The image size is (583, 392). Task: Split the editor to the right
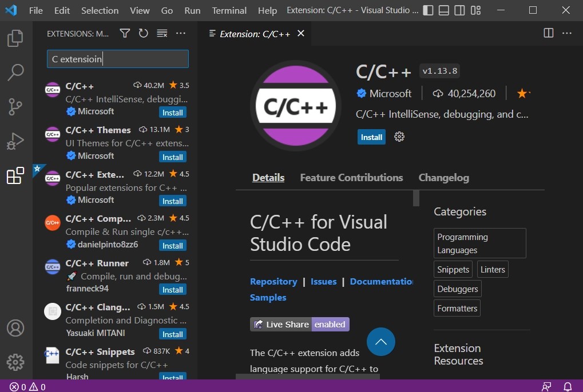pos(549,33)
